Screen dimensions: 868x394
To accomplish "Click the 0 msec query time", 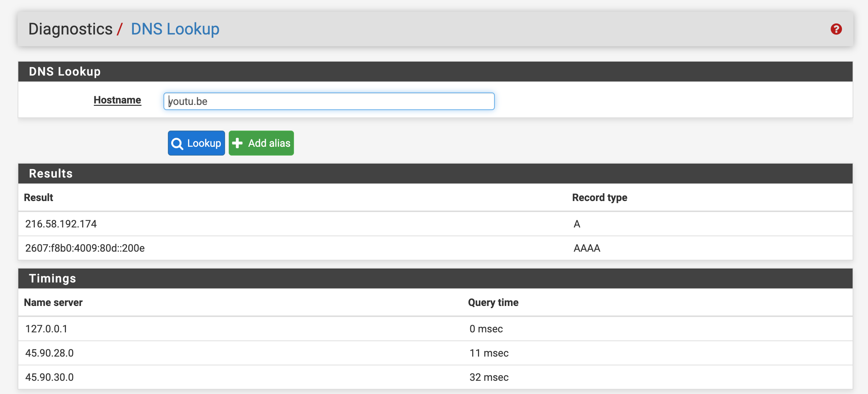I will pos(486,329).
